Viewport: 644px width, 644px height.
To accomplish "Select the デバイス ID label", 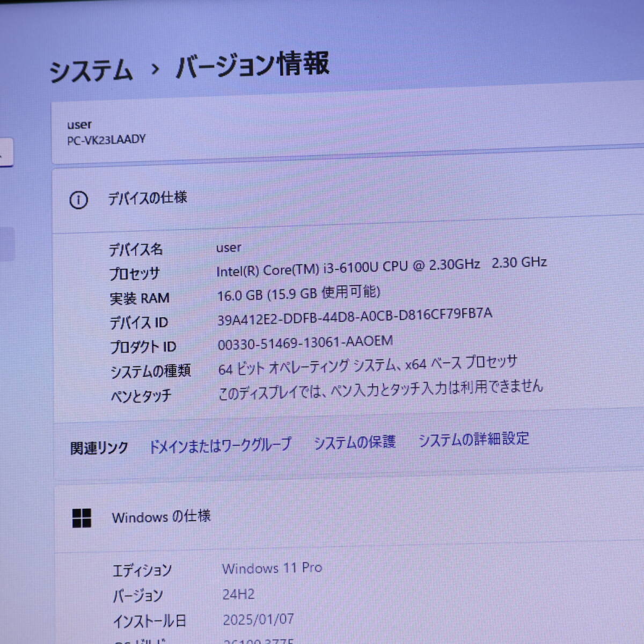I will coord(139,323).
